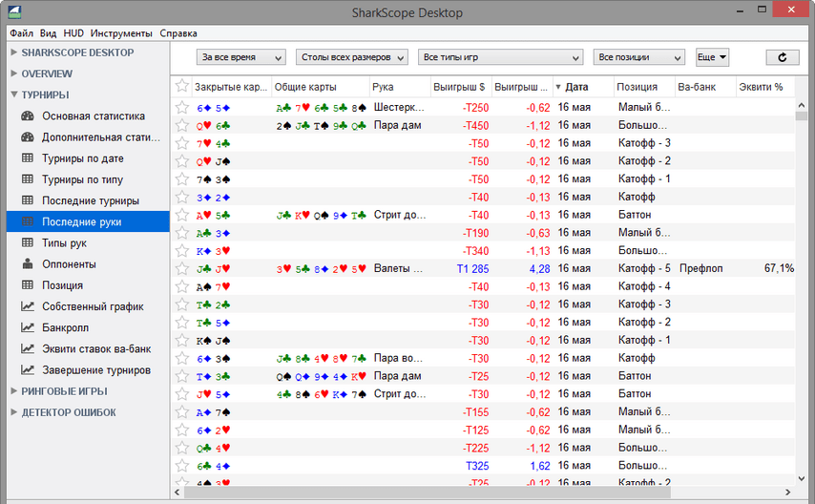Image resolution: width=815 pixels, height=504 pixels.
Task: Click the horizontal scrollbar left arrow
Action: pos(178,492)
